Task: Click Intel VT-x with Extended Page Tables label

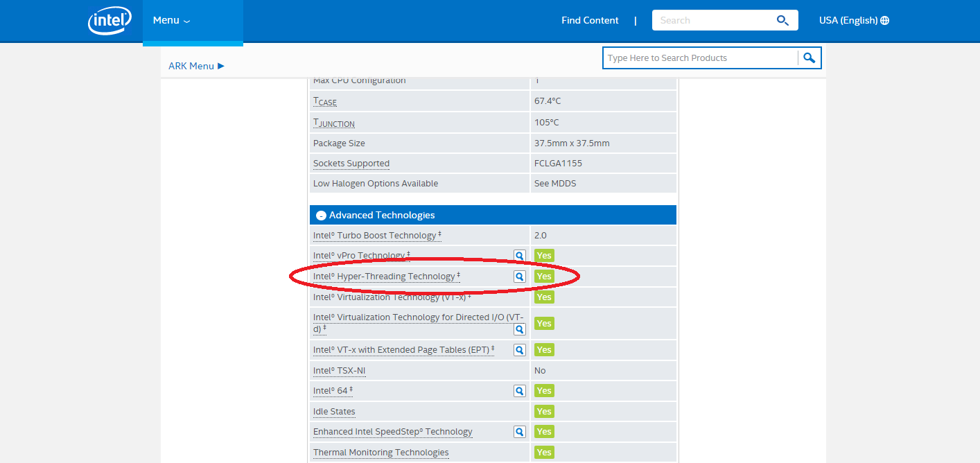Action: click(403, 350)
